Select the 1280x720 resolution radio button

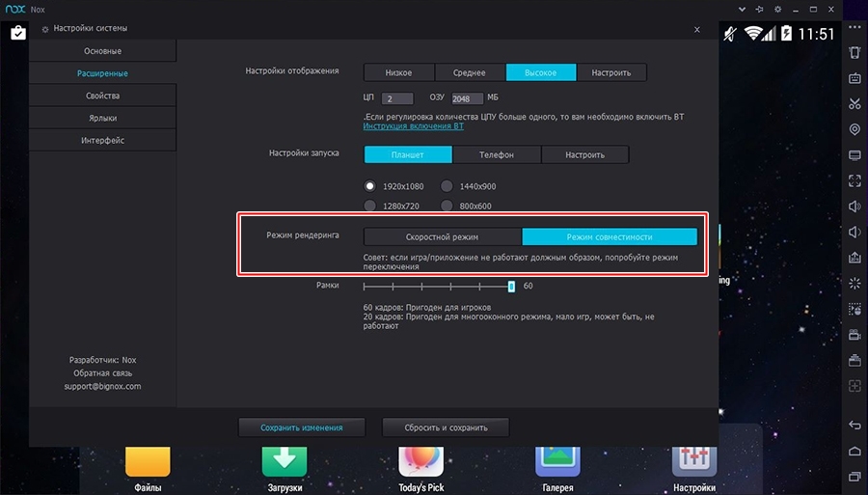point(369,206)
